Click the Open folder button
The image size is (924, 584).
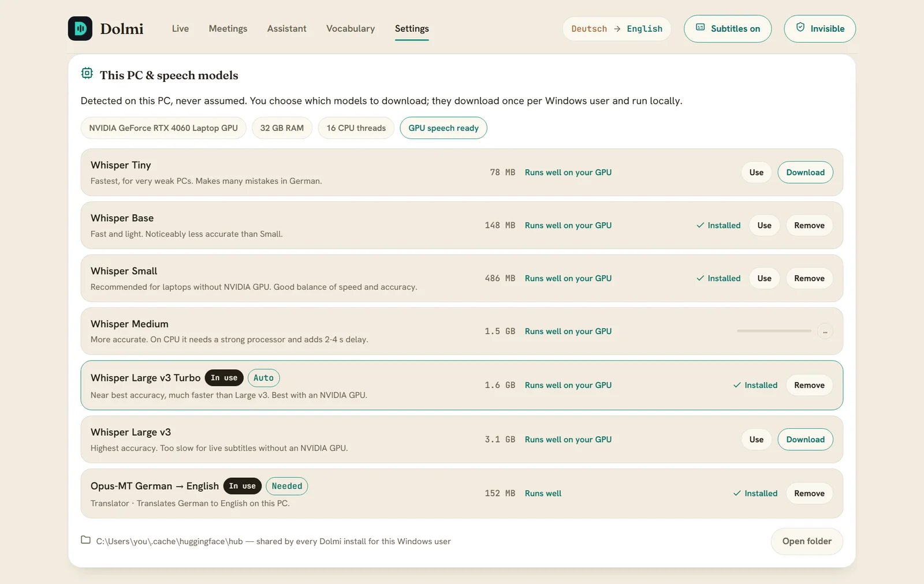coord(807,541)
